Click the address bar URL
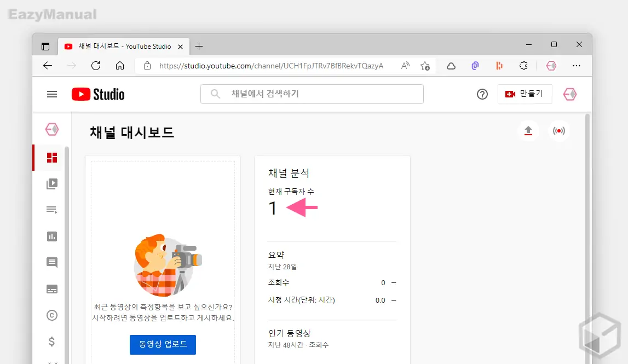The height and width of the screenshot is (364, 628). pos(271,66)
